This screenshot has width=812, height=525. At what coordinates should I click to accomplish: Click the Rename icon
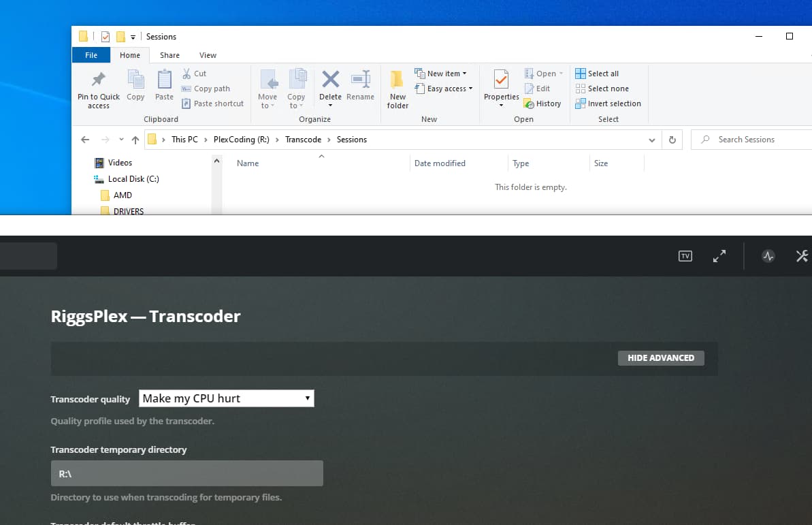[361, 79]
